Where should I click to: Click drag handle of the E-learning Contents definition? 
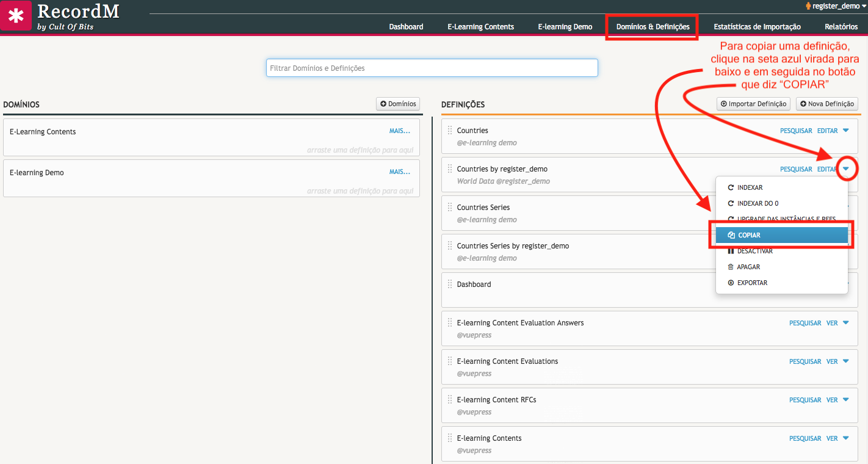450,438
